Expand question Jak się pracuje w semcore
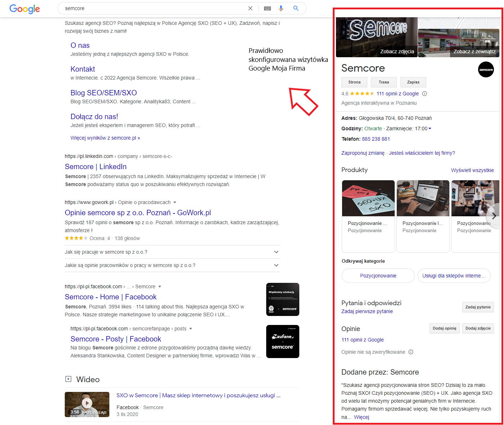The width and height of the screenshot is (504, 425). pyautogui.click(x=172, y=252)
